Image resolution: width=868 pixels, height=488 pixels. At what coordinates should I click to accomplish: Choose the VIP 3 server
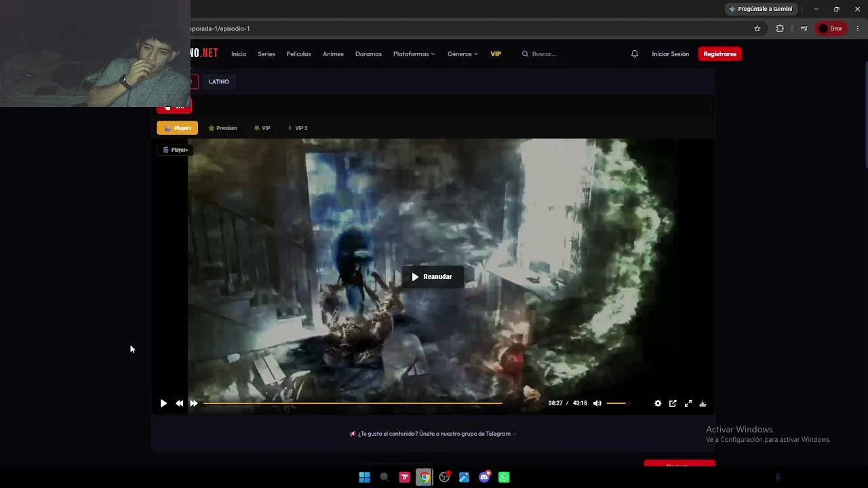point(298,128)
